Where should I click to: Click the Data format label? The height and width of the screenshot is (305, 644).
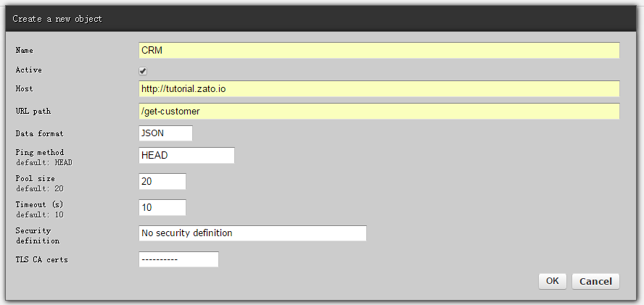pyautogui.click(x=39, y=133)
